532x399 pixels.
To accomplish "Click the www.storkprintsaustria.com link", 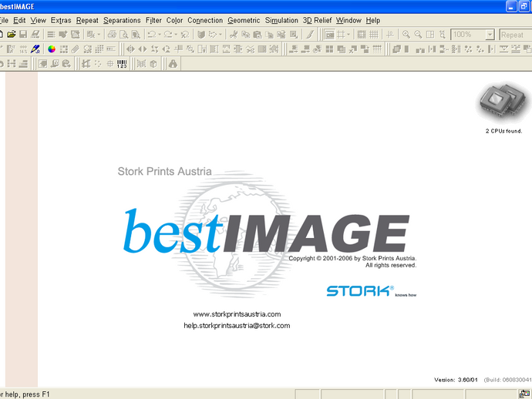I will (237, 314).
